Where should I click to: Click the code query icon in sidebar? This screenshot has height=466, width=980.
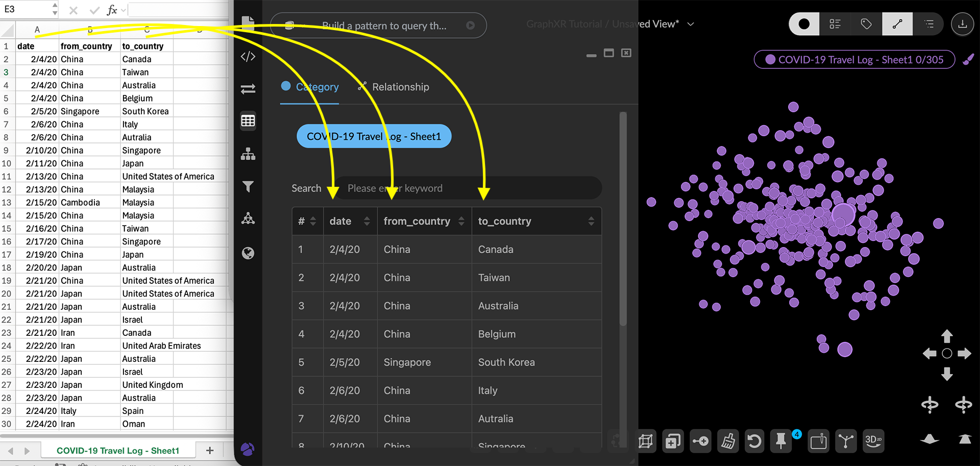point(248,57)
